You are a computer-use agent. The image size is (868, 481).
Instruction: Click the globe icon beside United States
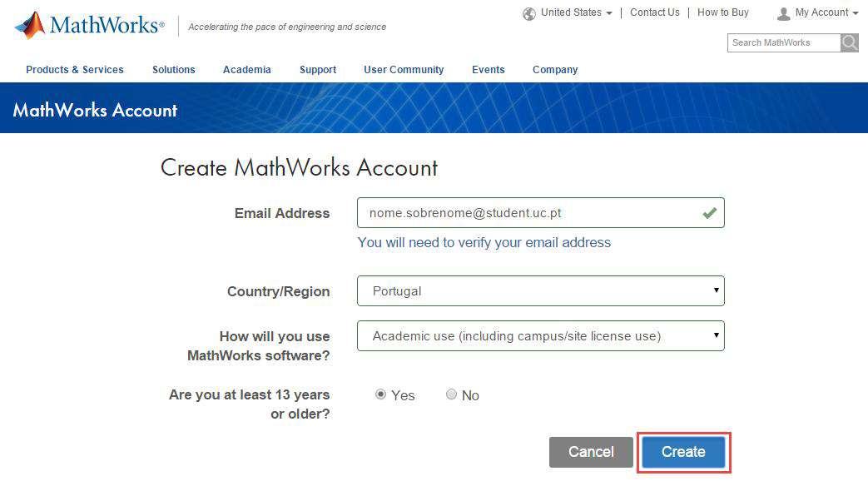tap(528, 14)
